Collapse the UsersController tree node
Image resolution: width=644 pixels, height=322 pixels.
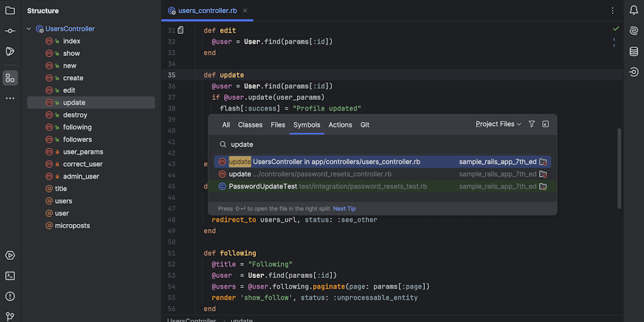[x=29, y=29]
